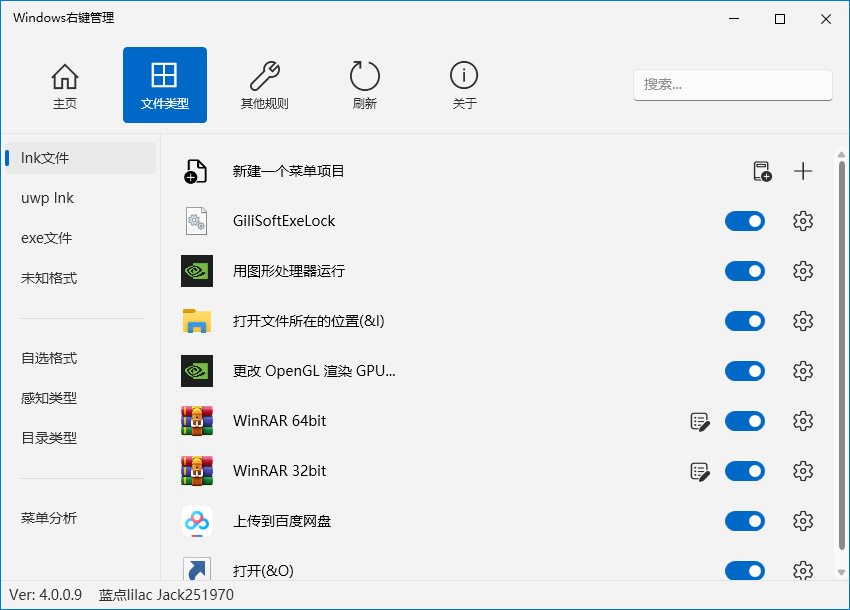This screenshot has width=850, height=610.
Task: Open settings gear for 更改 OpenGL 渲染 GPU
Action: pyautogui.click(x=803, y=371)
